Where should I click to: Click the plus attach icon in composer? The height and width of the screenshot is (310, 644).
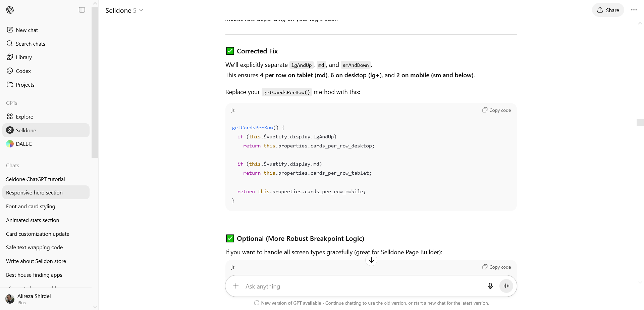pyautogui.click(x=236, y=286)
